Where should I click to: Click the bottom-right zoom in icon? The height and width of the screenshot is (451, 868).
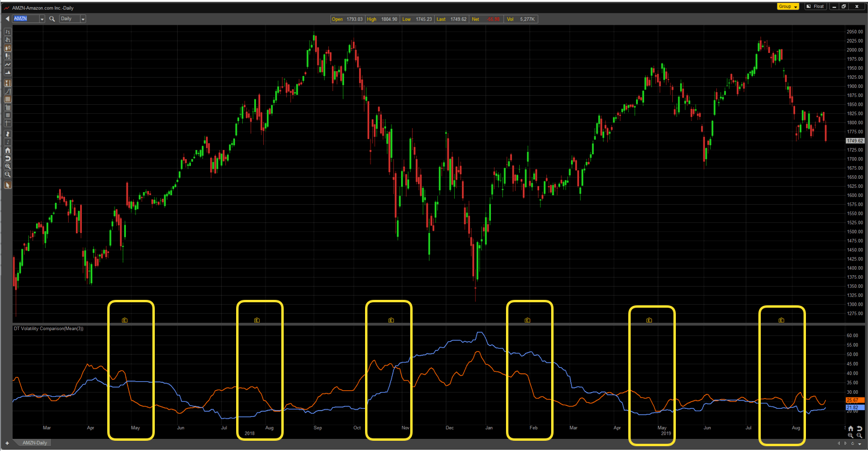click(851, 435)
